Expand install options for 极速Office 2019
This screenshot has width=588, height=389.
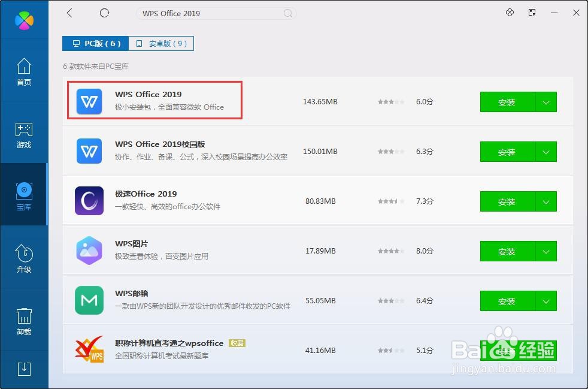click(546, 201)
